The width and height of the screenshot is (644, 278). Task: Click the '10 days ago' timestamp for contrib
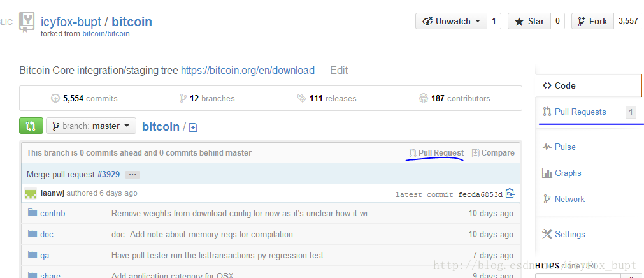[x=491, y=214]
